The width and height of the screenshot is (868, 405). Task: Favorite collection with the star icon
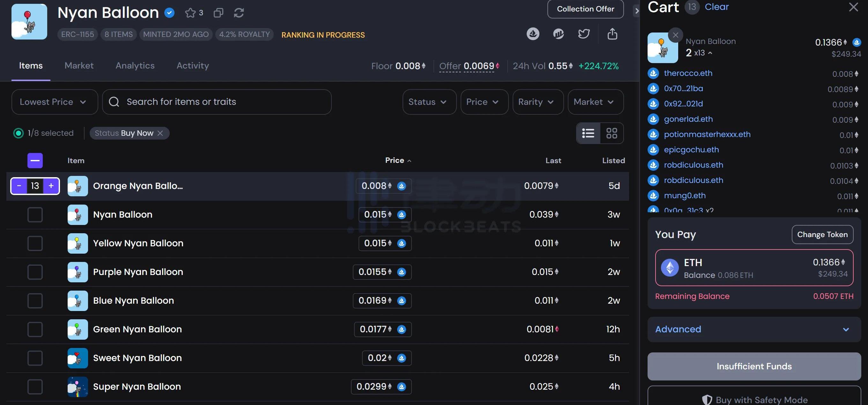[x=190, y=13]
